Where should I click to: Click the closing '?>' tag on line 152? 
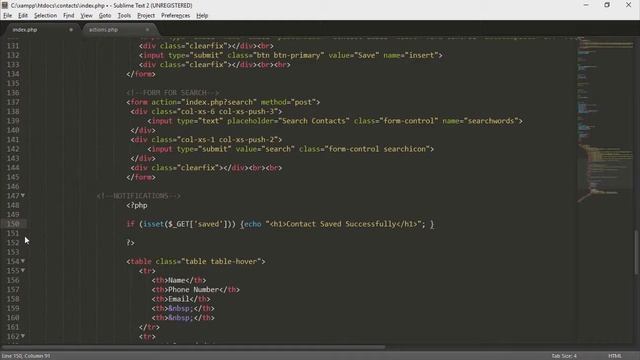click(x=130, y=242)
